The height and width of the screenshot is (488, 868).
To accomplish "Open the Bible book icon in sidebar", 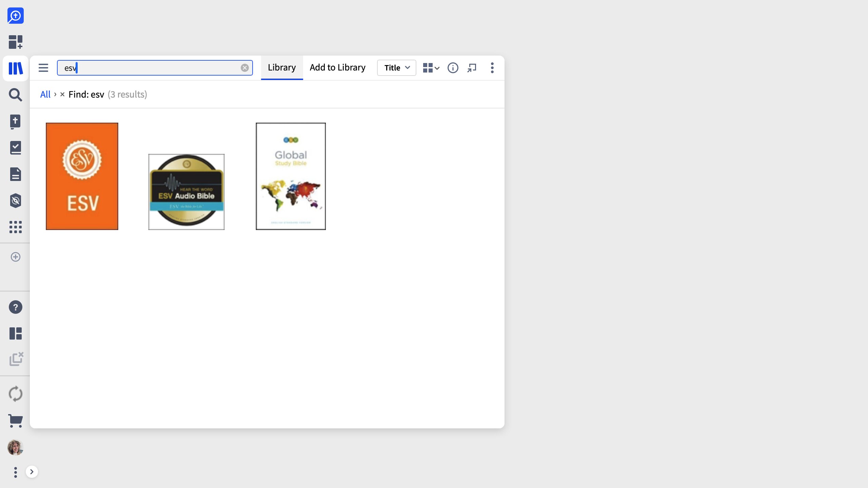I will pyautogui.click(x=16, y=122).
